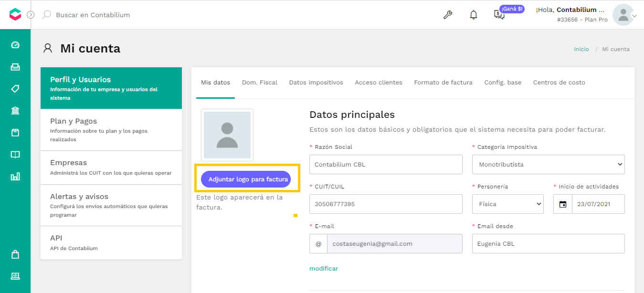This screenshot has height=293, width=644.
Task: Switch to the 'Datos impositivos' tab
Action: [316, 83]
